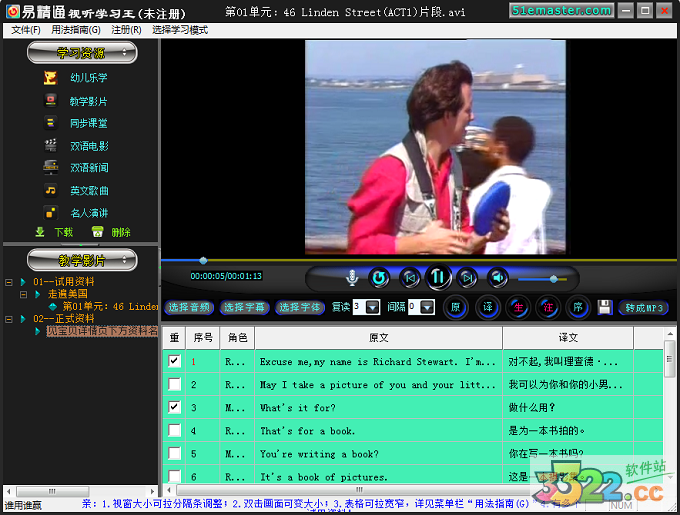Click left panel scroll right arrow
This screenshot has width=680, height=515.
[x=152, y=491]
